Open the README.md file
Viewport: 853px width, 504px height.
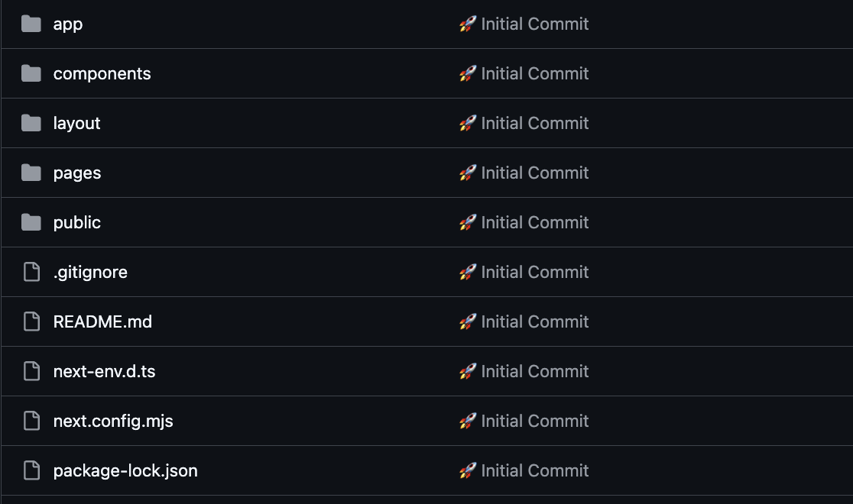coord(102,321)
